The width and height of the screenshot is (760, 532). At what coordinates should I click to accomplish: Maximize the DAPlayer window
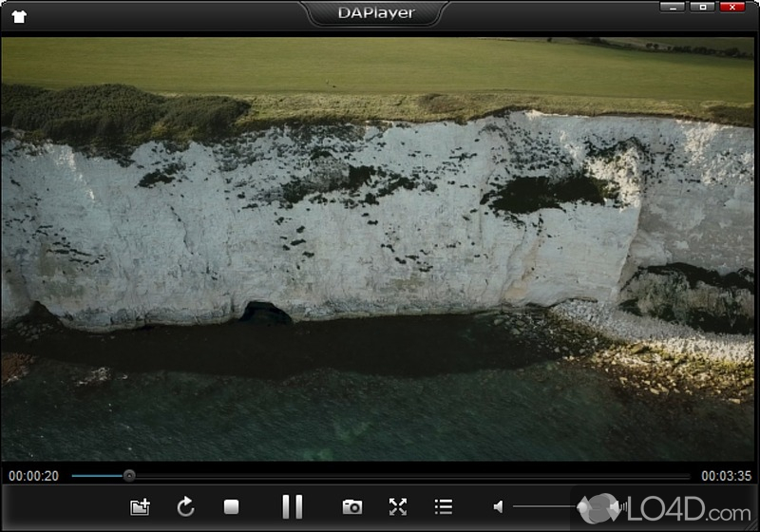click(x=703, y=8)
